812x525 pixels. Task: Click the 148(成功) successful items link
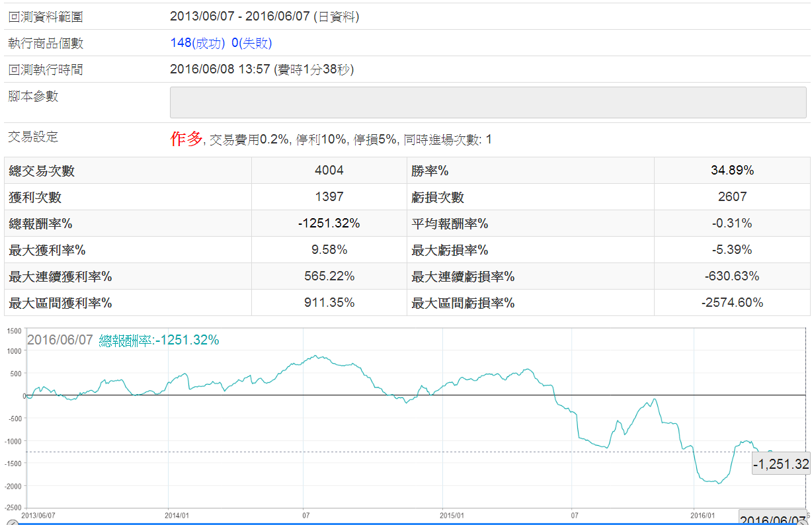click(x=198, y=43)
